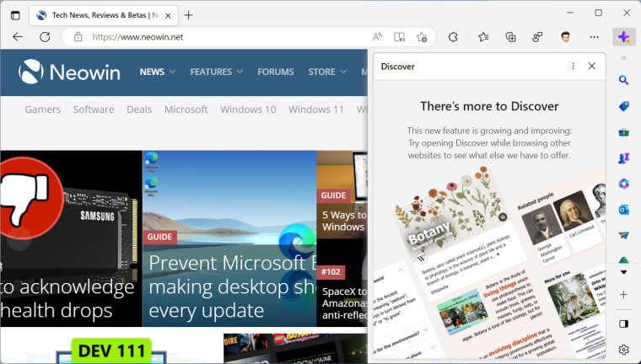Screen dimensions: 641x364
Task: Open the Deals category link
Action: click(x=139, y=110)
